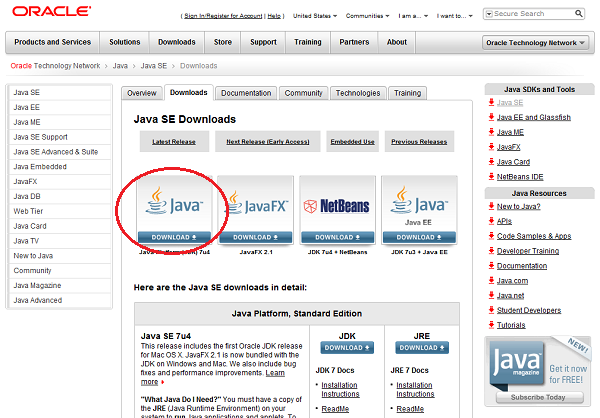Switch to the Community tab

[303, 93]
